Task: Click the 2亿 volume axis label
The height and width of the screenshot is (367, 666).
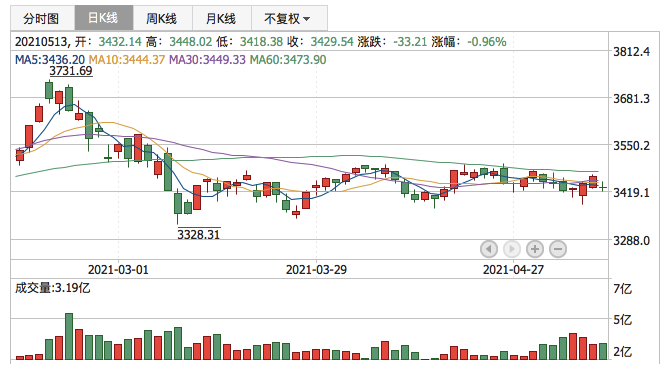Action: click(623, 352)
